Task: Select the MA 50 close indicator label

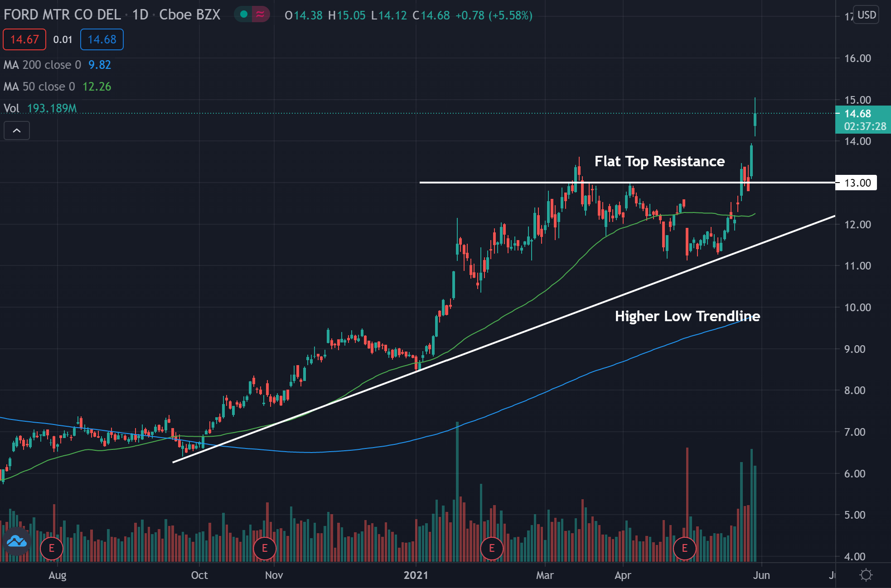Action: [39, 87]
